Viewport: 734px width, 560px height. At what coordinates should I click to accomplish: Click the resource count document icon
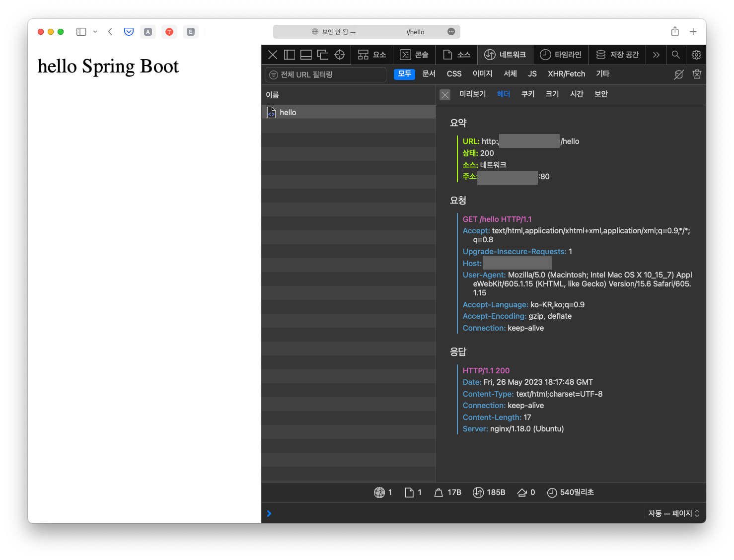point(409,492)
